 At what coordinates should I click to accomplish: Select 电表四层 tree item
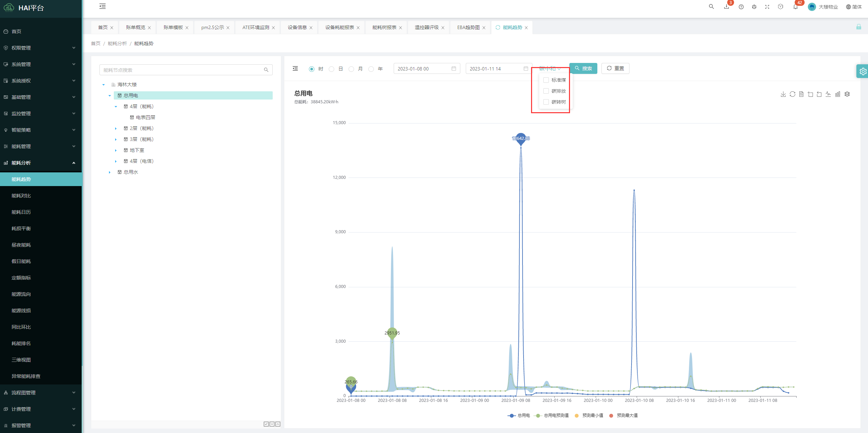(x=145, y=117)
